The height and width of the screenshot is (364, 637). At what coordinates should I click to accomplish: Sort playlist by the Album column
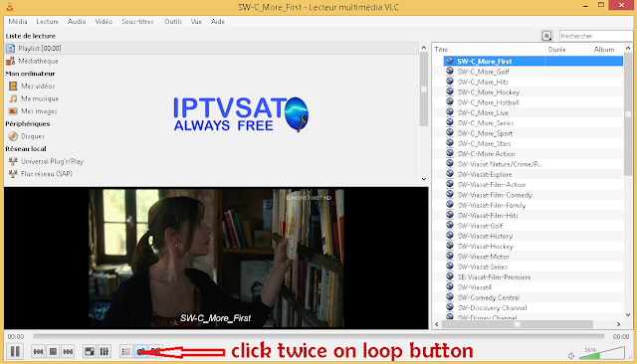607,50
